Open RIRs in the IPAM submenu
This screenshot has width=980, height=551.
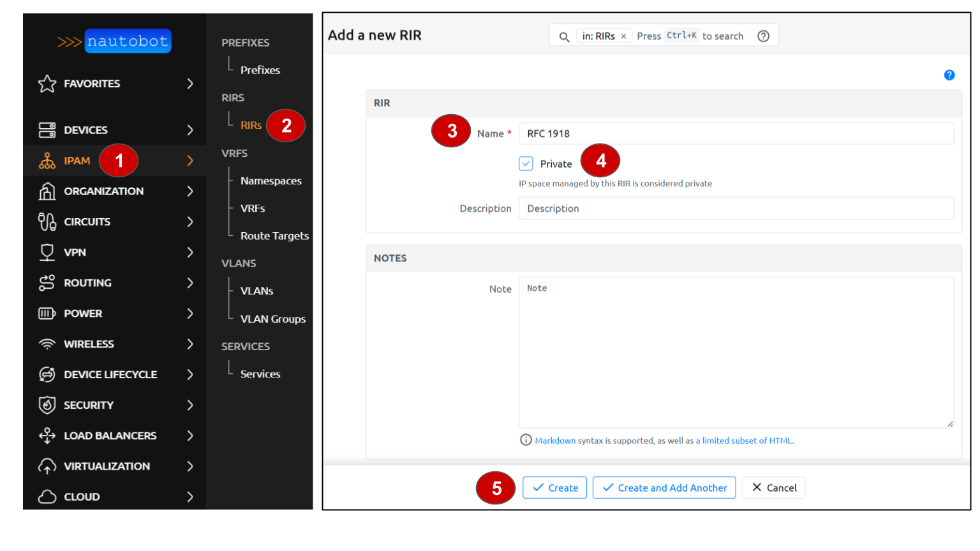pyautogui.click(x=251, y=126)
